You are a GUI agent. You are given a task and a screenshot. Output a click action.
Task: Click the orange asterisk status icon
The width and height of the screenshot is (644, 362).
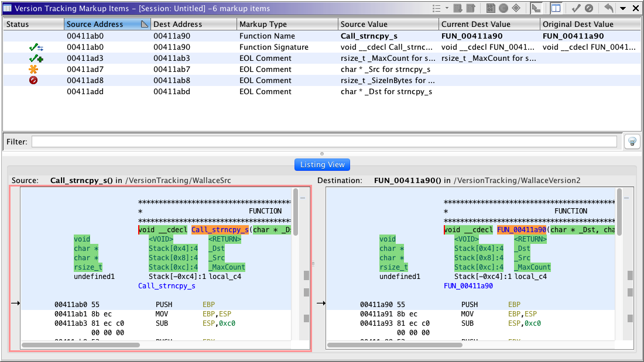click(33, 69)
